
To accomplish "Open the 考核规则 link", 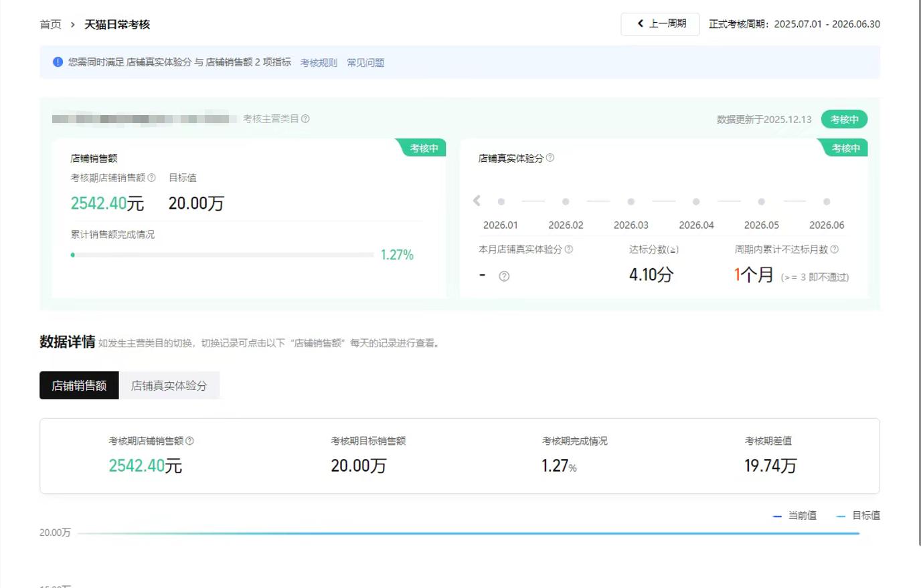I will click(x=319, y=63).
